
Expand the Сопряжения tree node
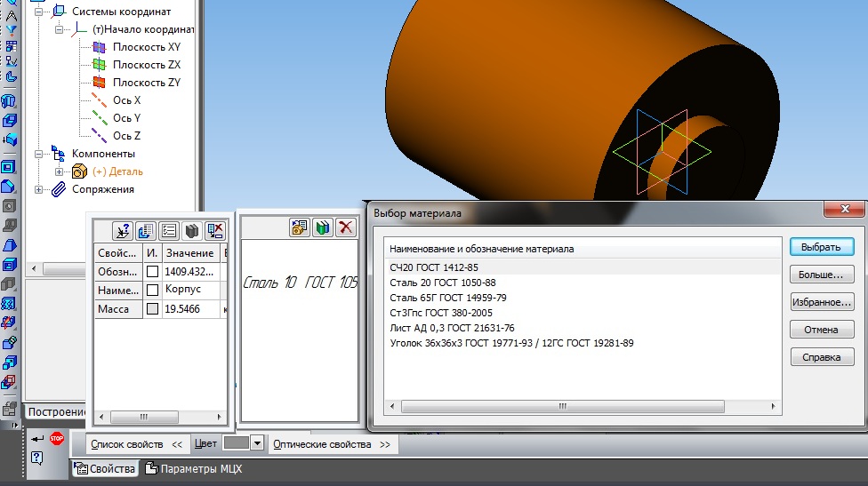point(39,189)
